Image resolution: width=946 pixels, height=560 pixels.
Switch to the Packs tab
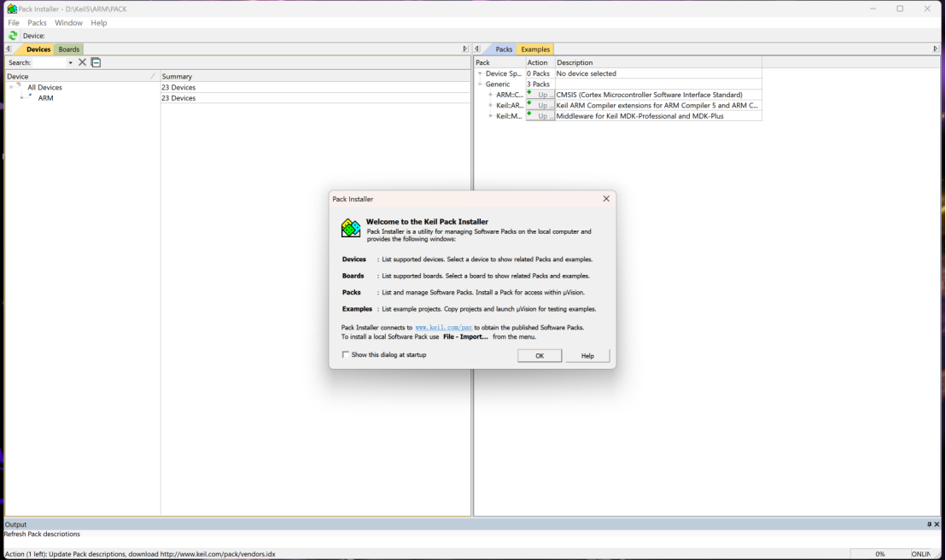[x=504, y=50]
